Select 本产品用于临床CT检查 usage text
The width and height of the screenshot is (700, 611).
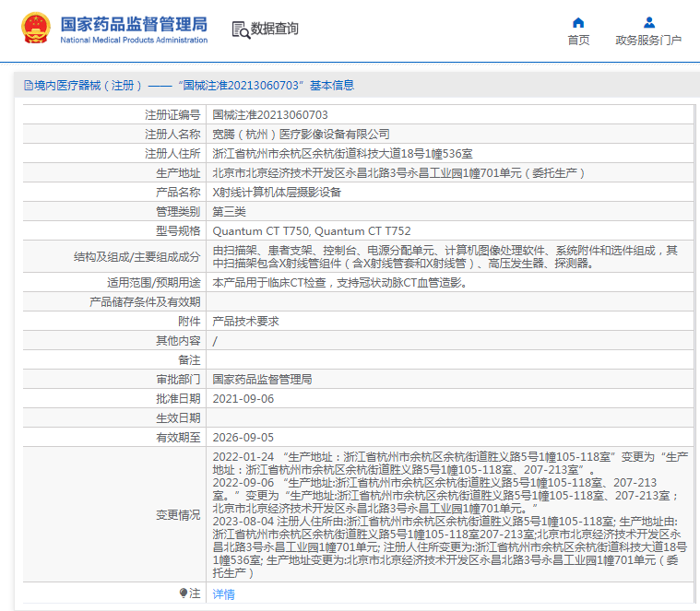click(x=339, y=283)
